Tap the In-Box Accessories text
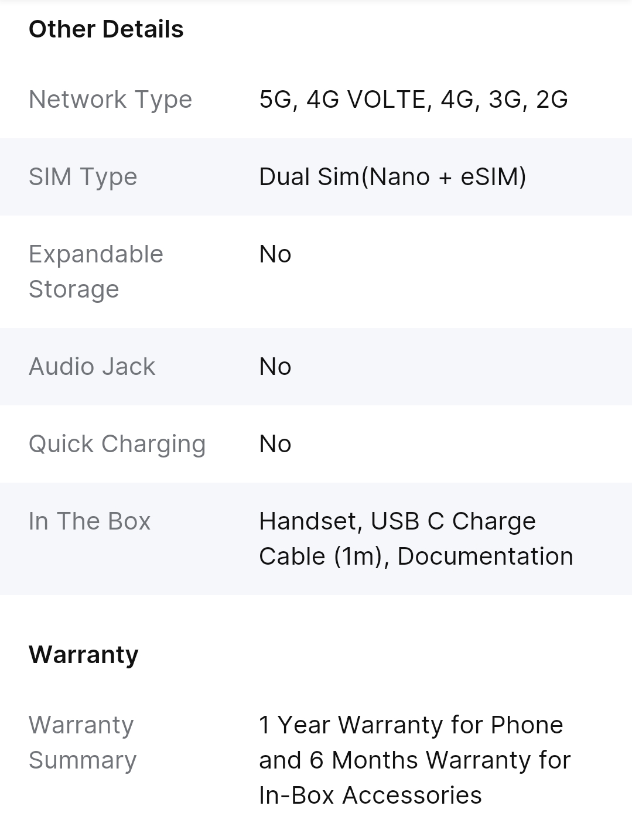The height and width of the screenshot is (840, 632). tap(370, 795)
